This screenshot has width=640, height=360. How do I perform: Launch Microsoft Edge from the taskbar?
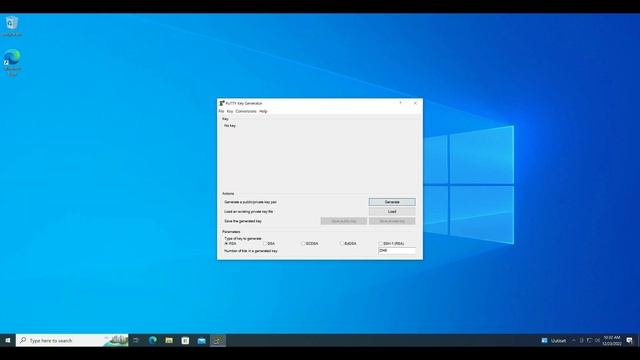pyautogui.click(x=153, y=340)
